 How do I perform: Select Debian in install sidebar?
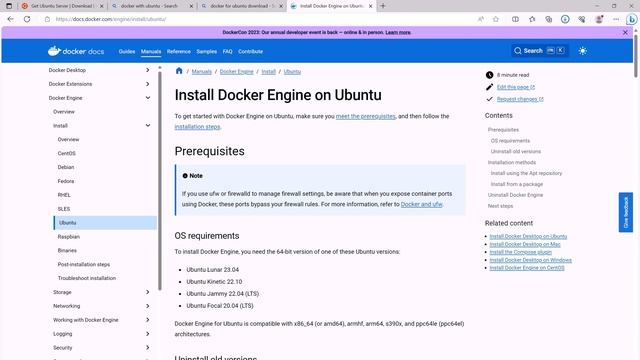pos(66,167)
